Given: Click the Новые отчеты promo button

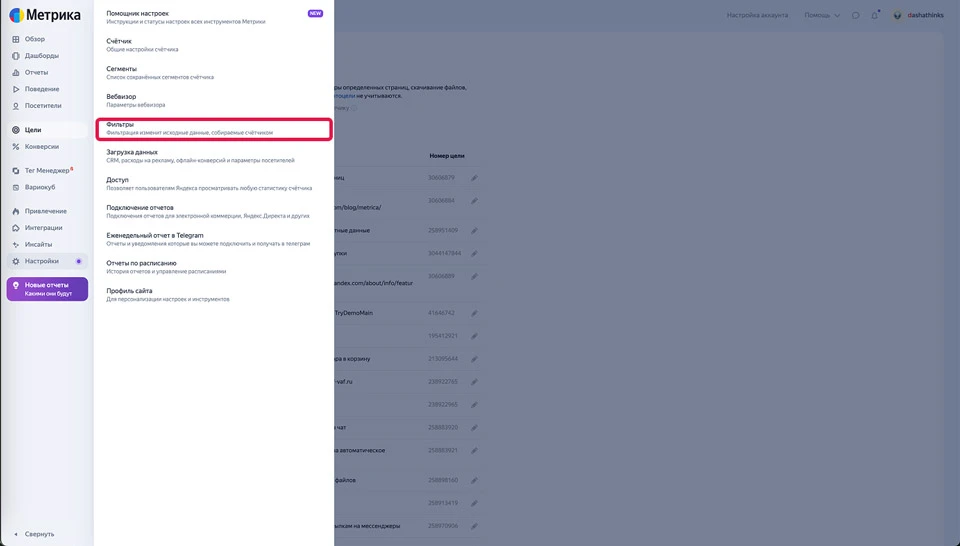Looking at the screenshot, I should pos(47,289).
